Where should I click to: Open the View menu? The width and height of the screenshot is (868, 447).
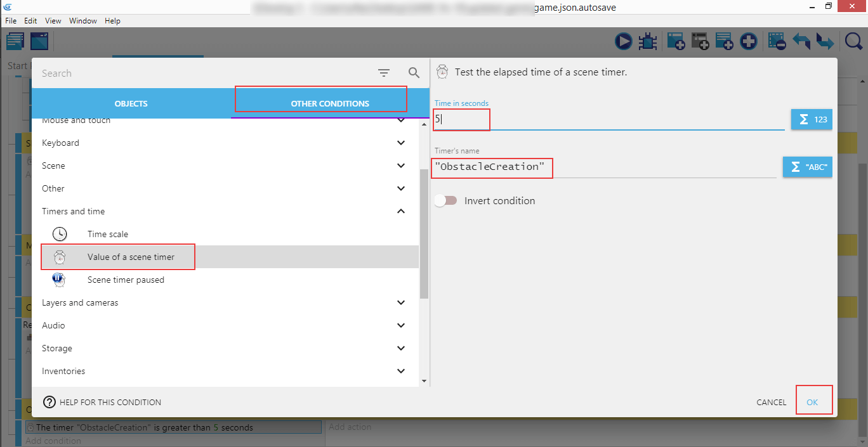click(x=53, y=21)
